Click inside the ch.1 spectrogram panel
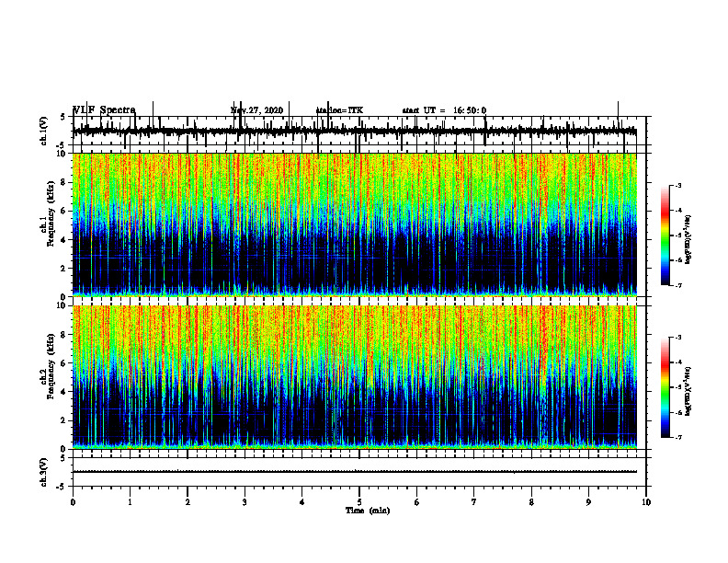This screenshot has height=563, width=728. tap(354, 224)
